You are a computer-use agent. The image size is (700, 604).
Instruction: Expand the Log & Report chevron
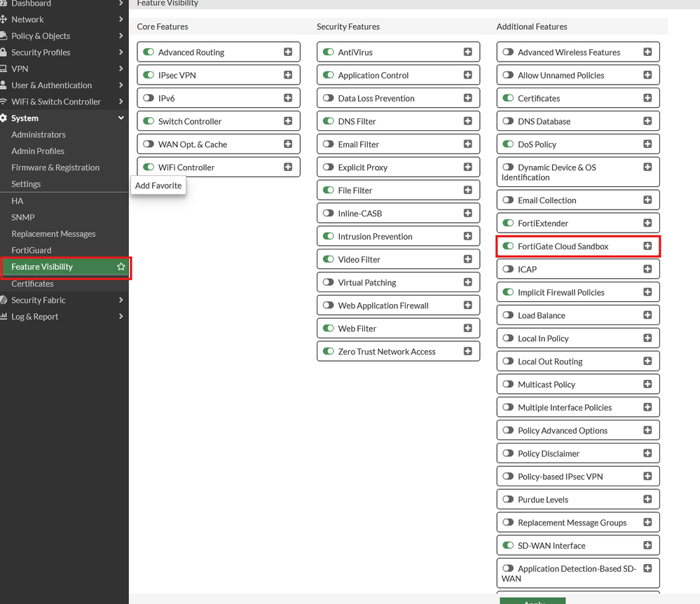(x=121, y=317)
